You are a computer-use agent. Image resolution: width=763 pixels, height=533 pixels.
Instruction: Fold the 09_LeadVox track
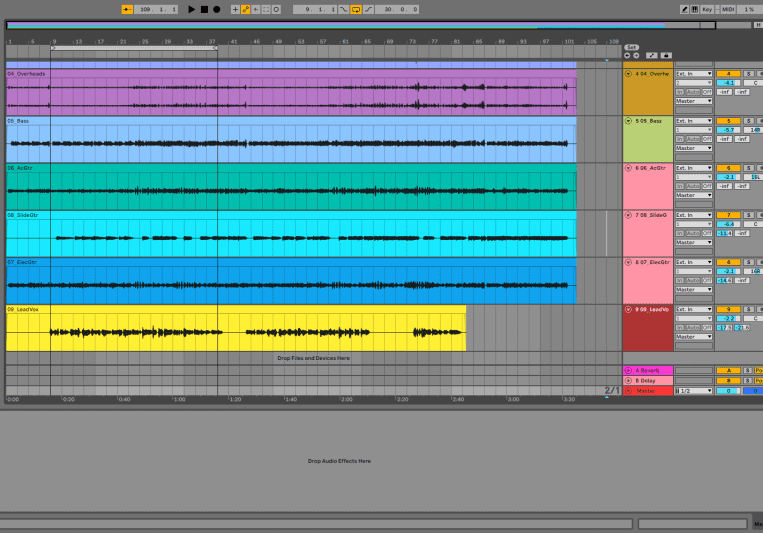628,310
